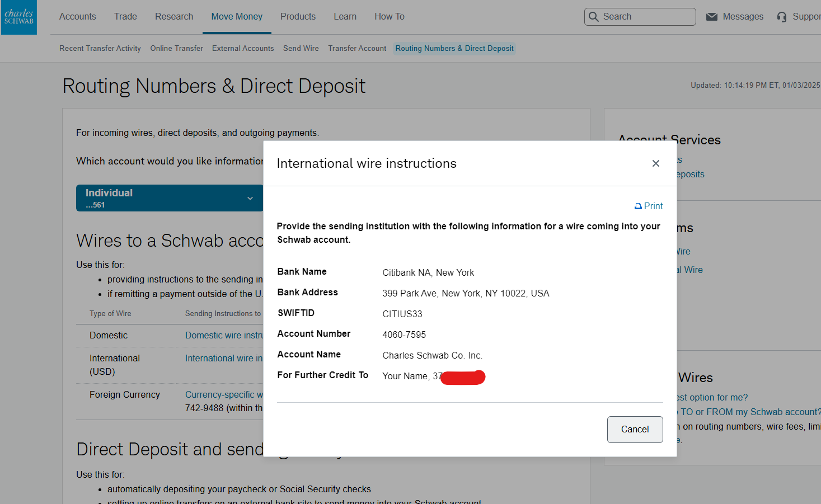Open the Learn menu
This screenshot has height=504, width=821.
coord(345,17)
